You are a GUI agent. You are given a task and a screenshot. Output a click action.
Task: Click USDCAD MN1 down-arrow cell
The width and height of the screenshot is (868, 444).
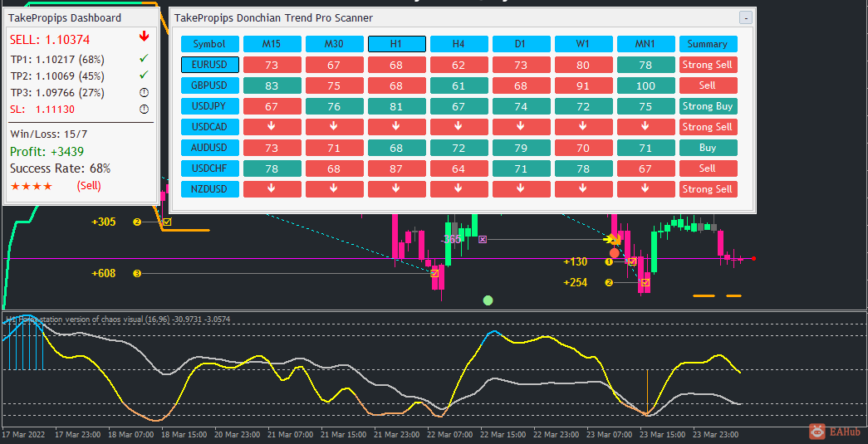pyautogui.click(x=646, y=127)
